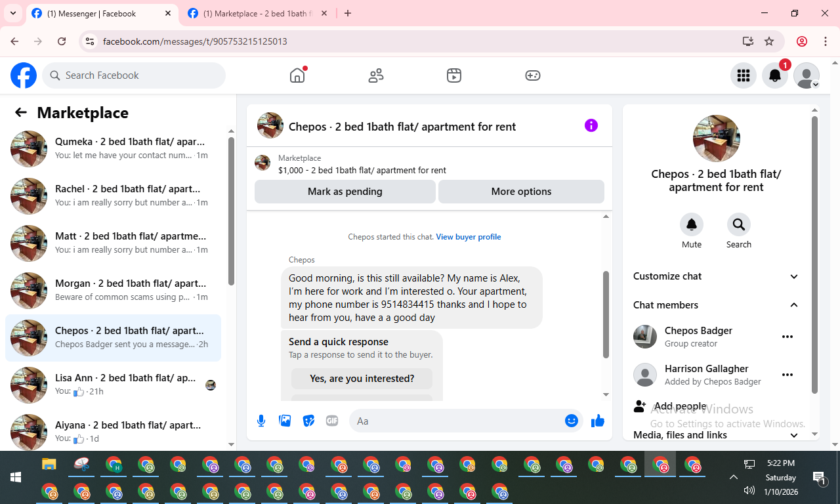Open File Explorer from the taskbar

point(49,465)
